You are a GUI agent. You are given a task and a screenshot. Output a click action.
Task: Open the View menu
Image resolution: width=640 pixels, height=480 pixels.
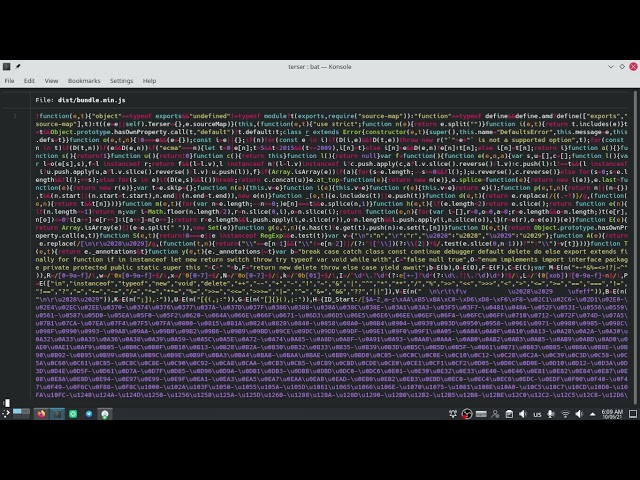point(51,81)
